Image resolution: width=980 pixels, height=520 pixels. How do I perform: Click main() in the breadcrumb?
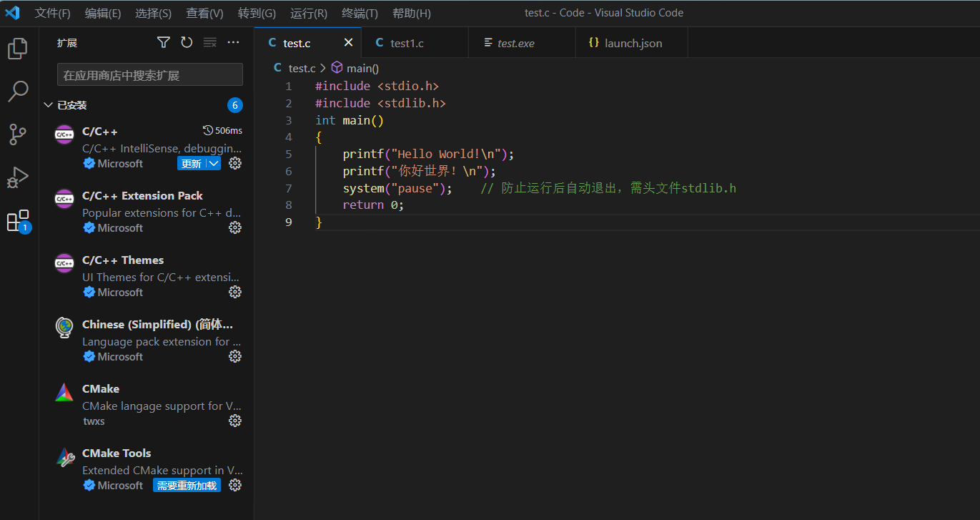pyautogui.click(x=362, y=68)
